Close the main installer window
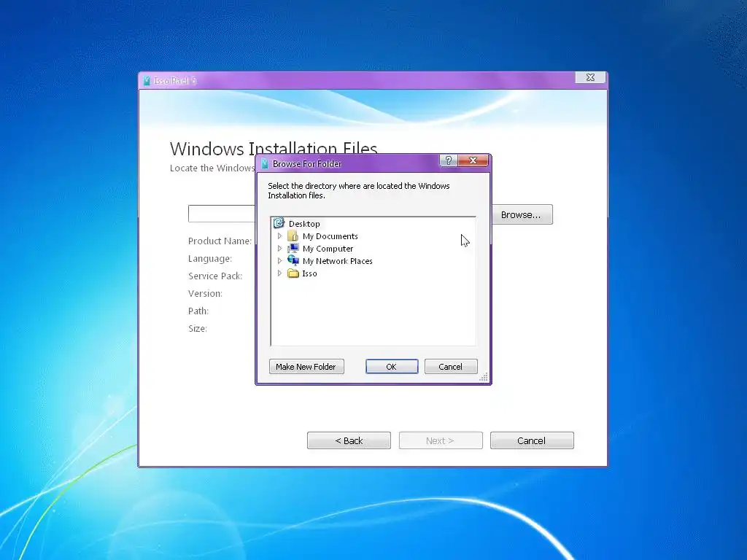747x560 pixels. [x=590, y=77]
